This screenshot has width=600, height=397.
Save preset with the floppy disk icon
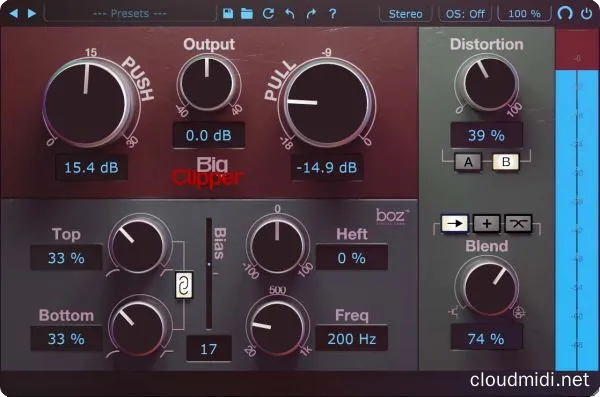[x=228, y=14]
